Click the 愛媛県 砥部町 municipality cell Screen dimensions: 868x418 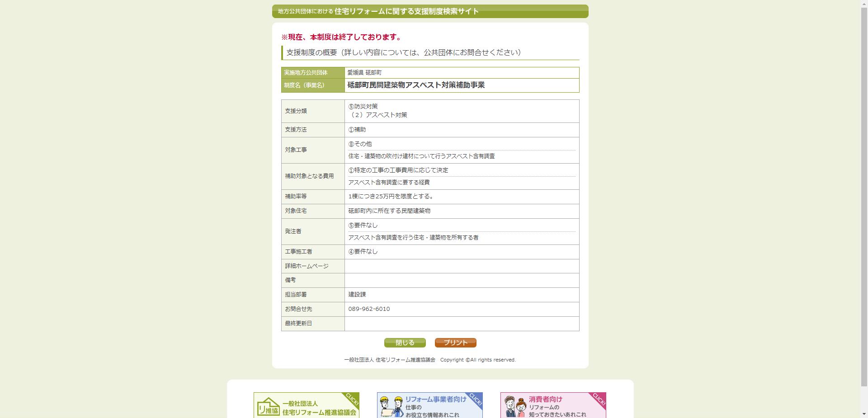(364, 72)
